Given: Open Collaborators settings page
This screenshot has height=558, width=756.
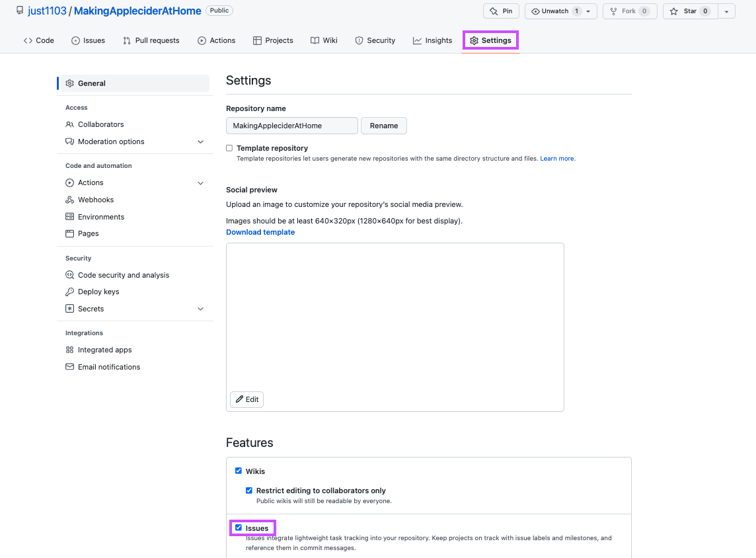Looking at the screenshot, I should coord(100,124).
